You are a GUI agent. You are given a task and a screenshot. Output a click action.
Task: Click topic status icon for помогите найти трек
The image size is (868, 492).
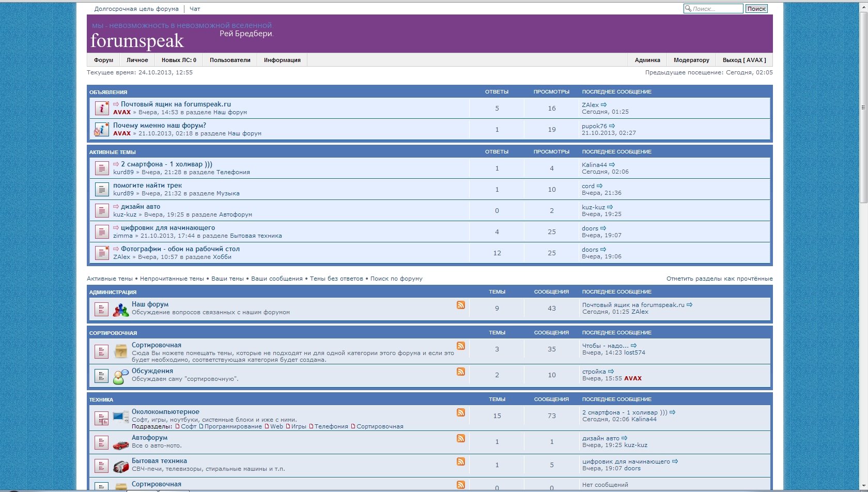click(102, 190)
